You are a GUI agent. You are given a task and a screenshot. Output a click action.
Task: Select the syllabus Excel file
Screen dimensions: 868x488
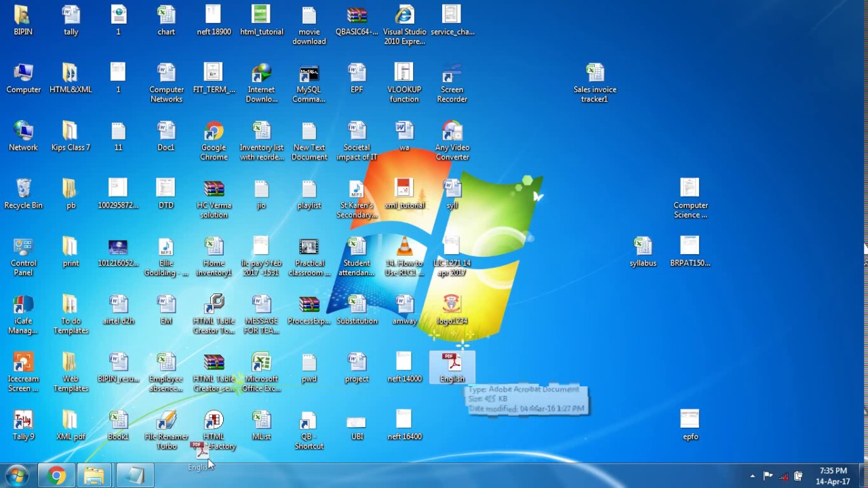click(642, 246)
